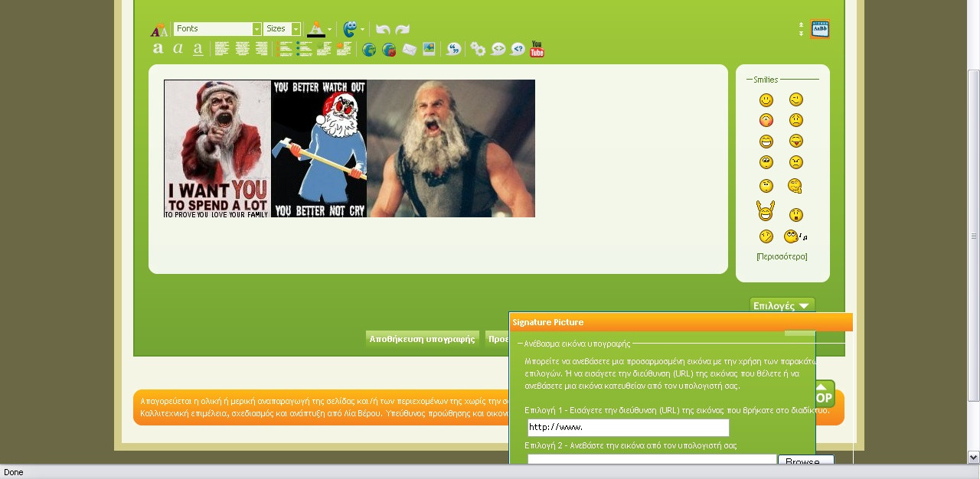This screenshot has width=980, height=479.
Task: Insert a YouTube video
Action: point(537,49)
